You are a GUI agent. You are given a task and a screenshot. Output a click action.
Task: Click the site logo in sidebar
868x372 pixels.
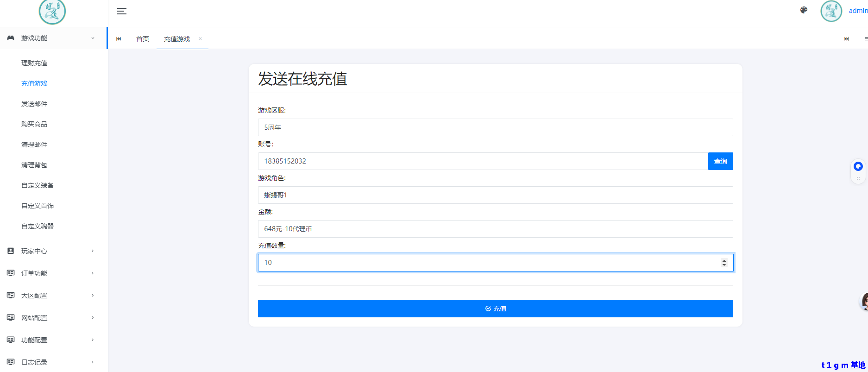[52, 12]
